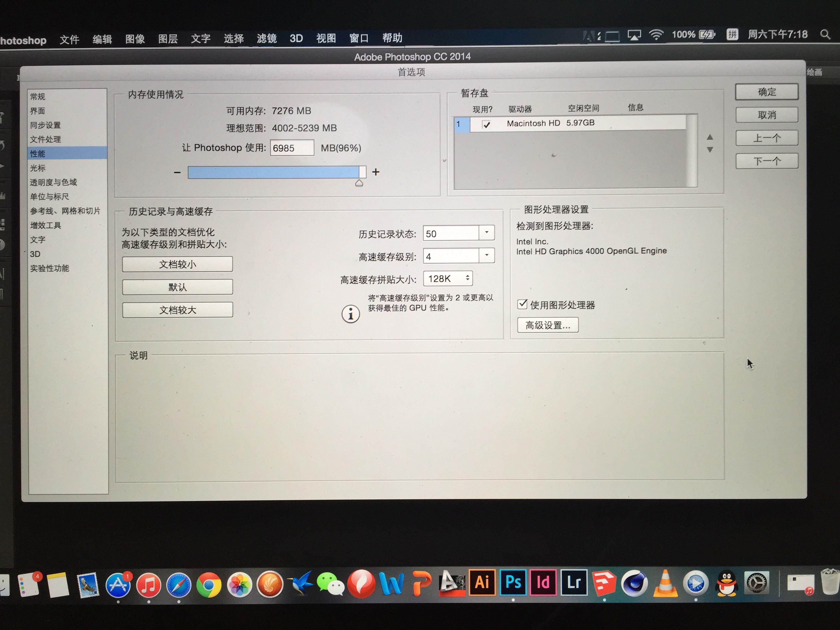
Task: Click the 下一个 button
Action: [x=767, y=161]
